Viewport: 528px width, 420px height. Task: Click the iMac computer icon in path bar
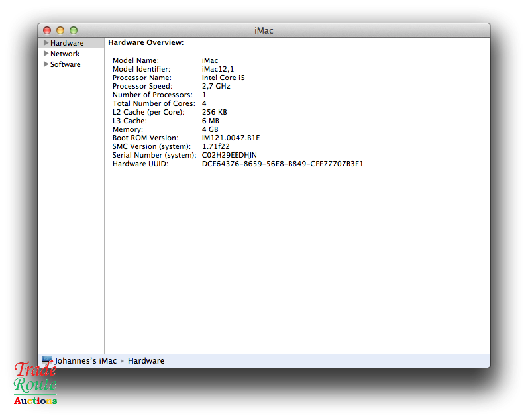pos(47,360)
